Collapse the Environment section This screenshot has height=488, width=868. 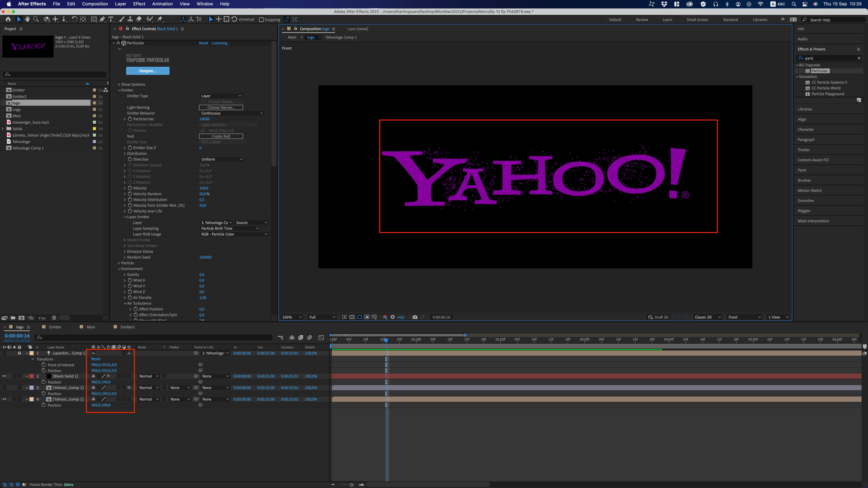pos(119,269)
